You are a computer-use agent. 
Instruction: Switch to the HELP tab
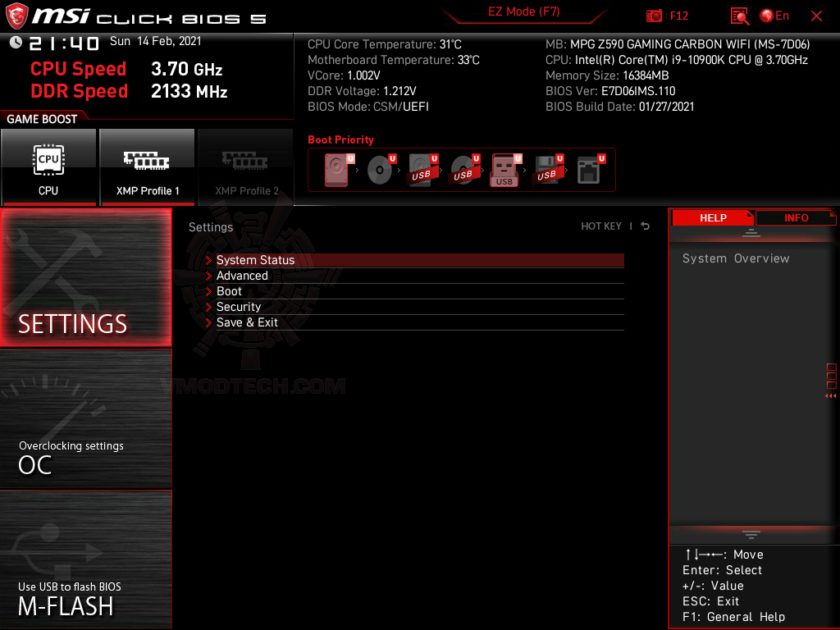(x=713, y=217)
